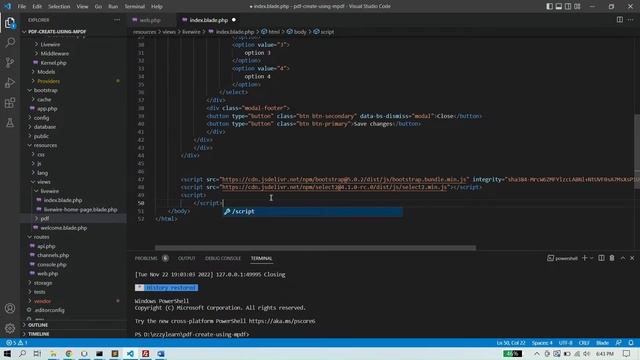
Task: Switch to the Problems panel tab
Action: 146,258
